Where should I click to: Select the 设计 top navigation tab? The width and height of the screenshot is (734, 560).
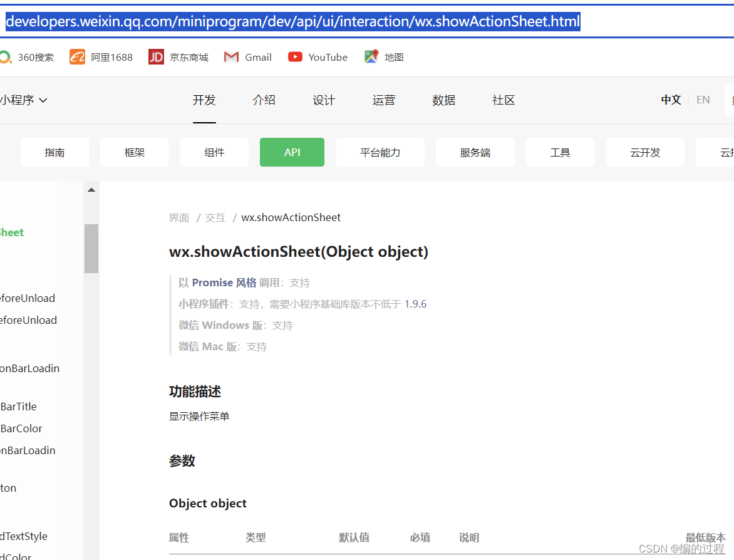tap(324, 100)
